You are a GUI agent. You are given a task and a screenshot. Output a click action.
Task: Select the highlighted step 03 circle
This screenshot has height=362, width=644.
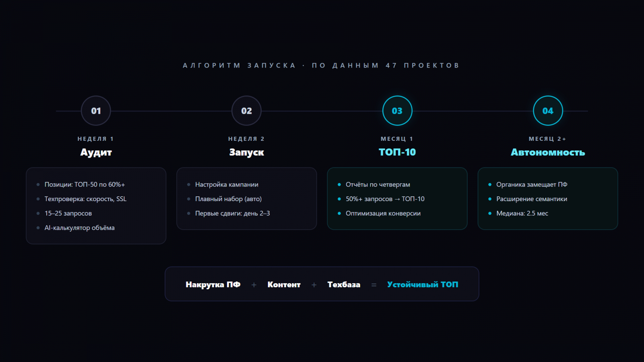click(x=397, y=111)
